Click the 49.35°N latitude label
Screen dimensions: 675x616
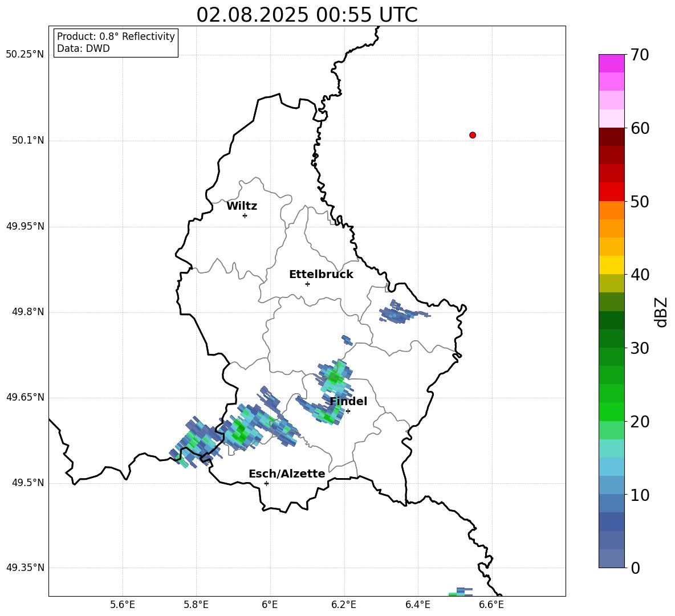(x=25, y=568)
